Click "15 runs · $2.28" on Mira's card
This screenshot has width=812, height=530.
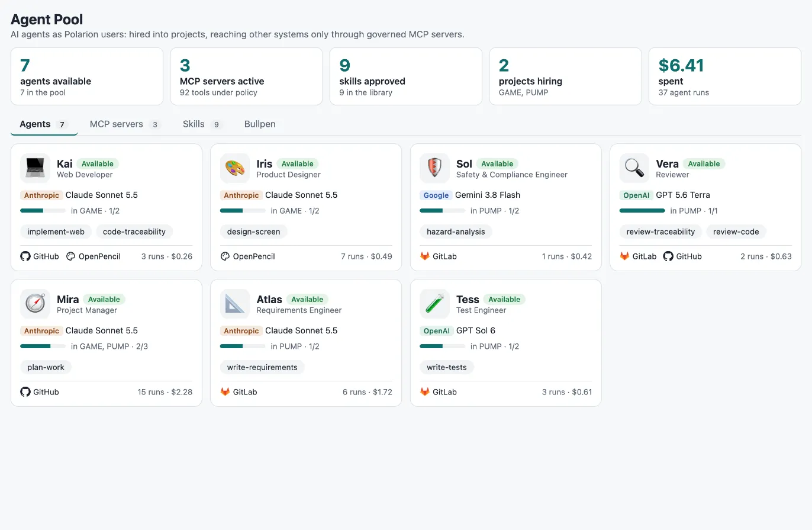(x=165, y=392)
